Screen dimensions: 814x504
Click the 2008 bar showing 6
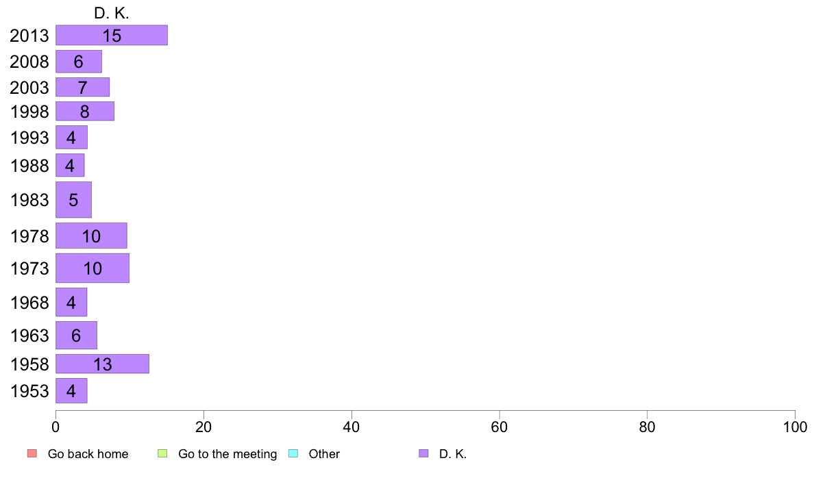click(x=79, y=62)
